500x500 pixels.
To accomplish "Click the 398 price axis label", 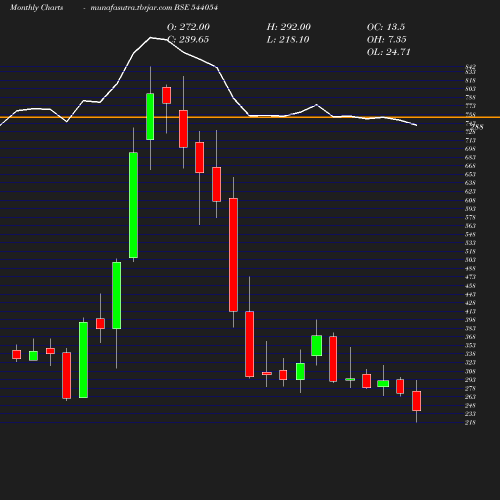I will coord(470,320).
